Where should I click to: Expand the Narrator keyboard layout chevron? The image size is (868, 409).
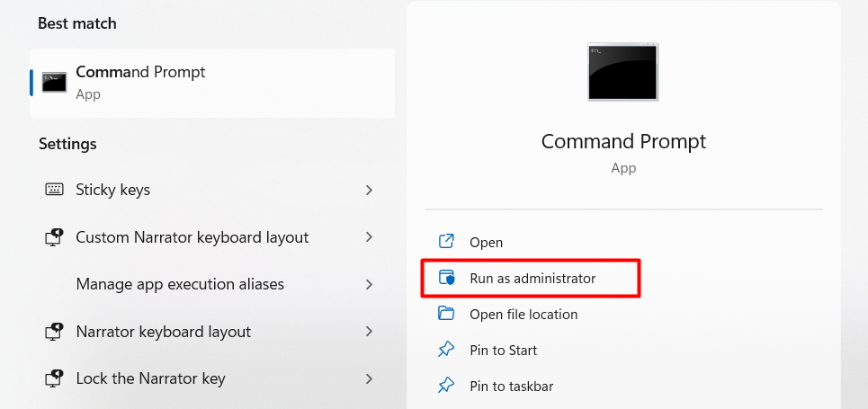pyautogui.click(x=369, y=332)
